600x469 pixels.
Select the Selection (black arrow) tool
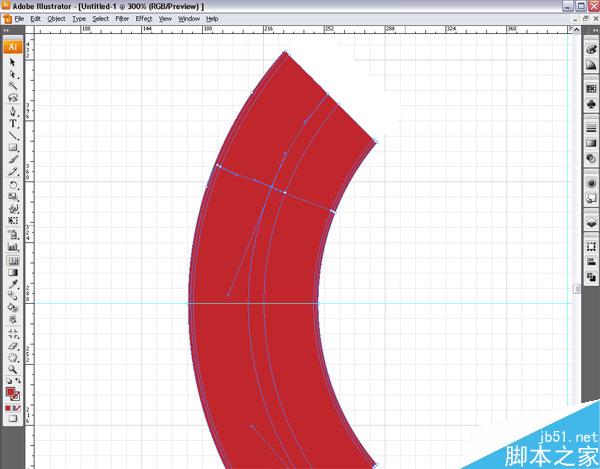(13, 62)
